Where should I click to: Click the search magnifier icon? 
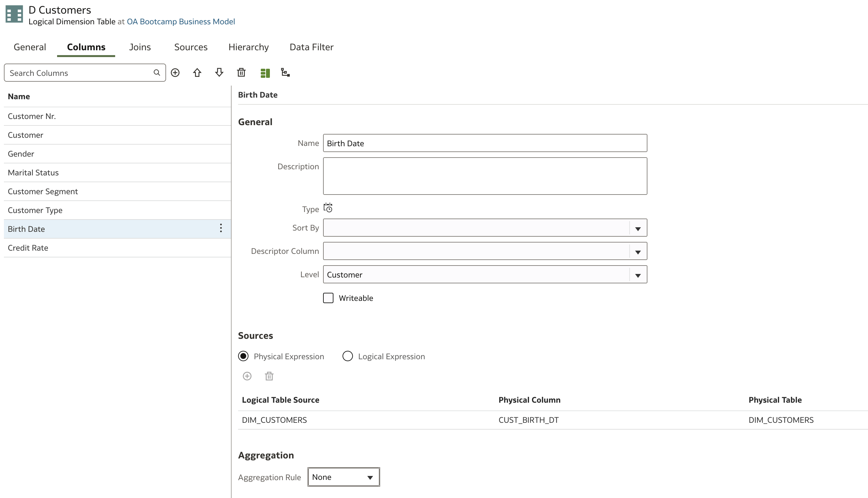pyautogui.click(x=157, y=73)
